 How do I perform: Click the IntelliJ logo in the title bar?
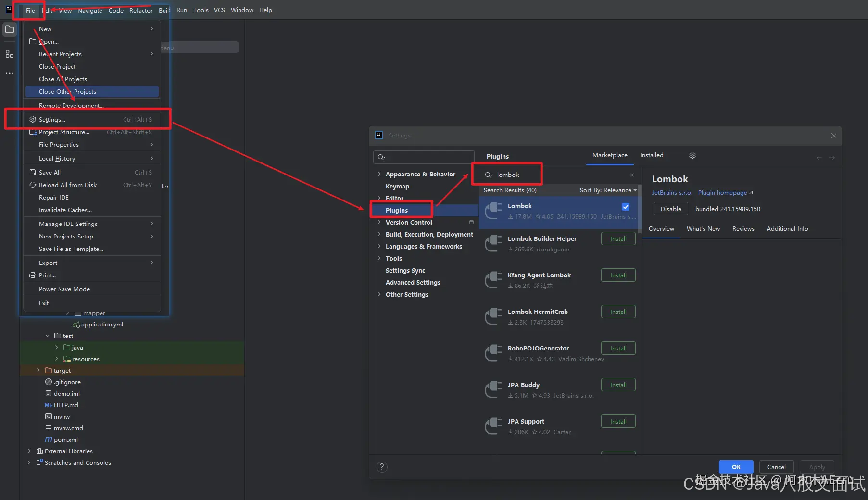point(9,10)
